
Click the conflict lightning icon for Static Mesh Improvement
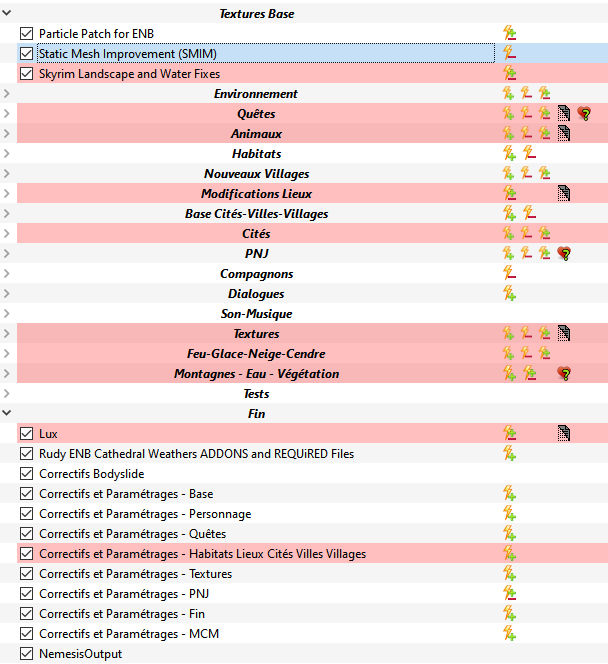tap(509, 54)
